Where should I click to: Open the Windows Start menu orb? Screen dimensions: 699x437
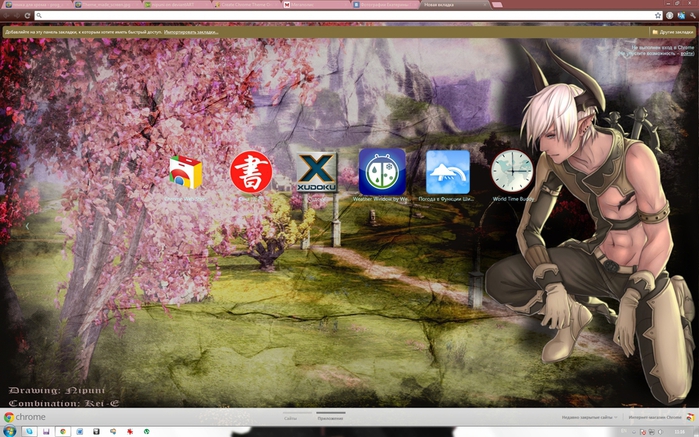click(x=9, y=431)
